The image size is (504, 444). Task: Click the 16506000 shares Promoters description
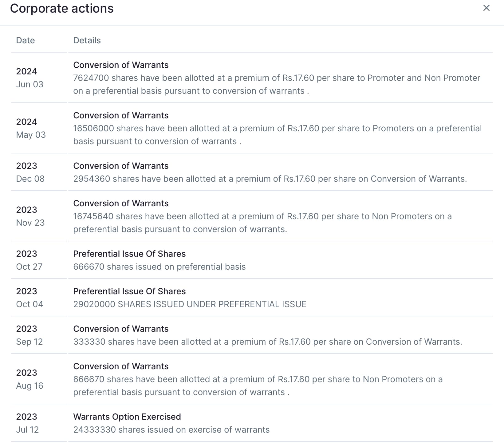278,135
